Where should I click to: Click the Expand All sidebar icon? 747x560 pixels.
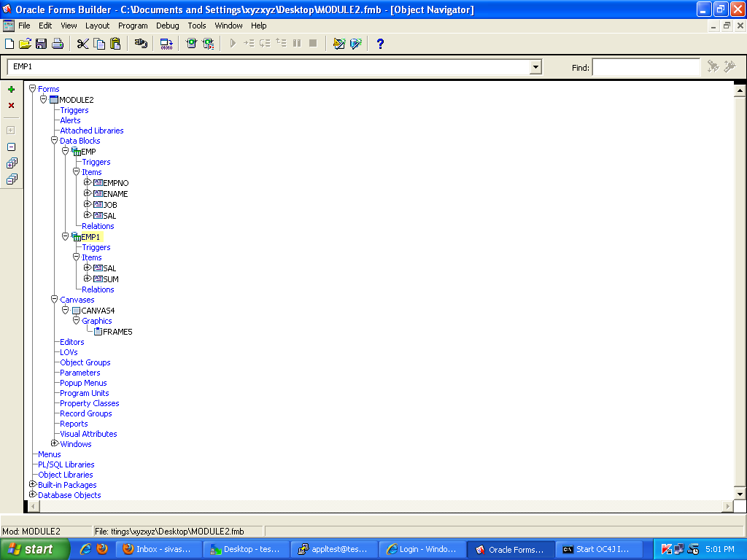click(12, 163)
